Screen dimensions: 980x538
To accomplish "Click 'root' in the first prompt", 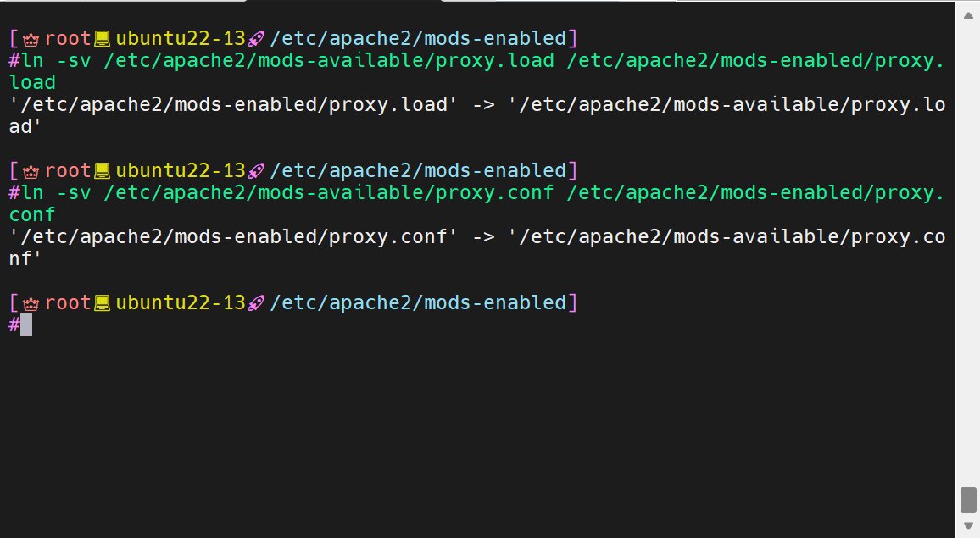I will click(68, 39).
